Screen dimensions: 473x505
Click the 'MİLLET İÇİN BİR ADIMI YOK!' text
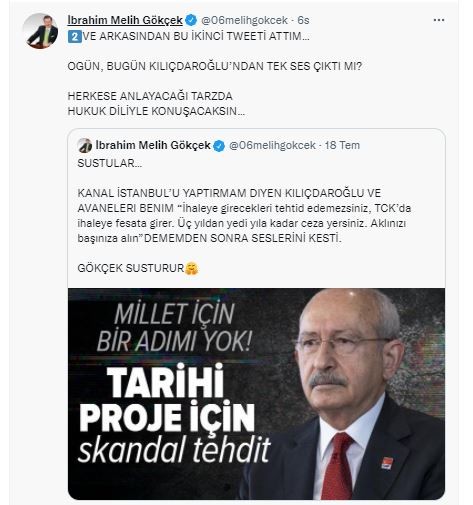pos(175,327)
